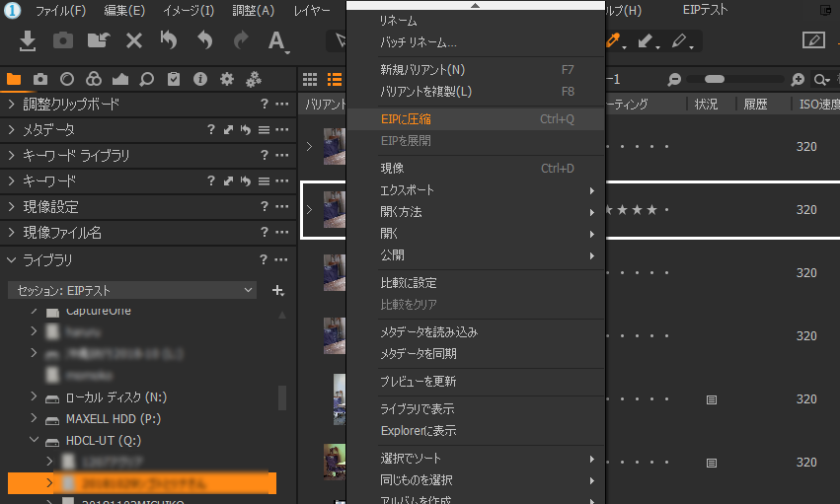Collapse the ライブラリ panel
This screenshot has width=840, height=504.
point(11,259)
